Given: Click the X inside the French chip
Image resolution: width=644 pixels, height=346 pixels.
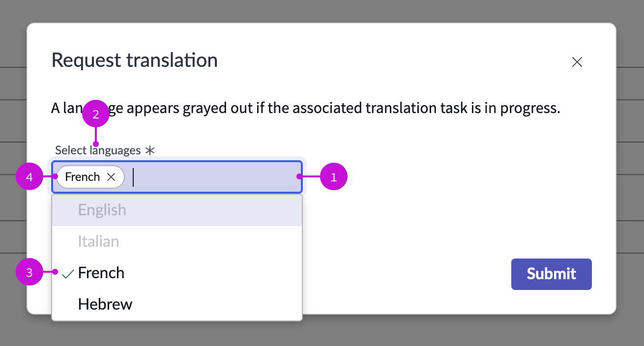Looking at the screenshot, I should [x=111, y=177].
